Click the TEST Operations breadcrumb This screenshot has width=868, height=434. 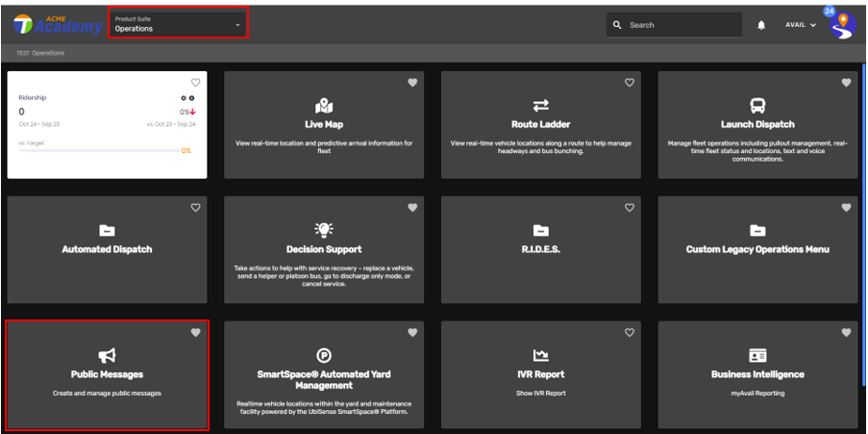pyautogui.click(x=40, y=53)
